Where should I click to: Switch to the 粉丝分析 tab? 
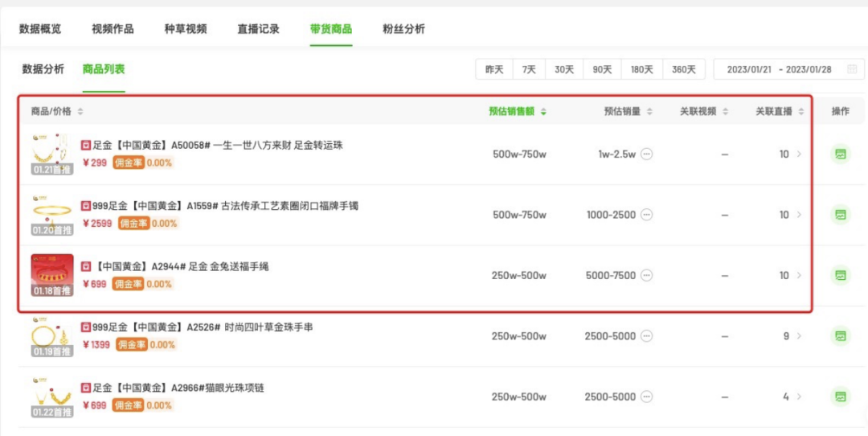403,29
